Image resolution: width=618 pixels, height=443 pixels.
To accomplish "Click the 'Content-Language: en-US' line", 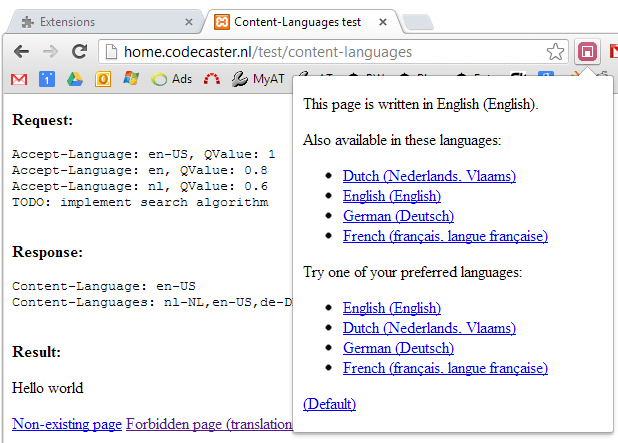I will click(104, 286).
